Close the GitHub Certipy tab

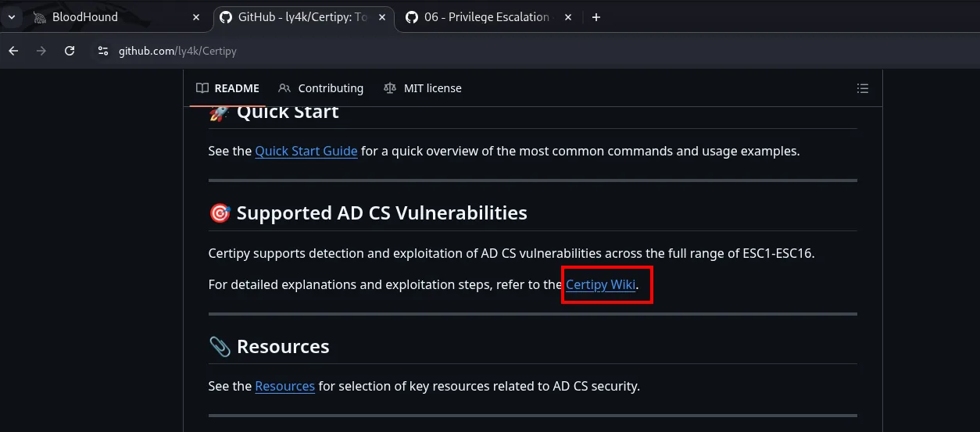point(383,17)
